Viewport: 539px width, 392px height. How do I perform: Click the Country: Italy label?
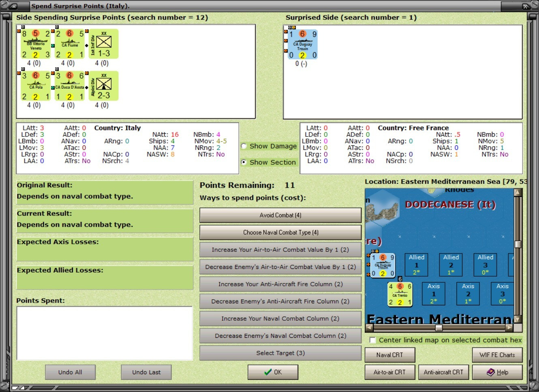click(x=118, y=128)
